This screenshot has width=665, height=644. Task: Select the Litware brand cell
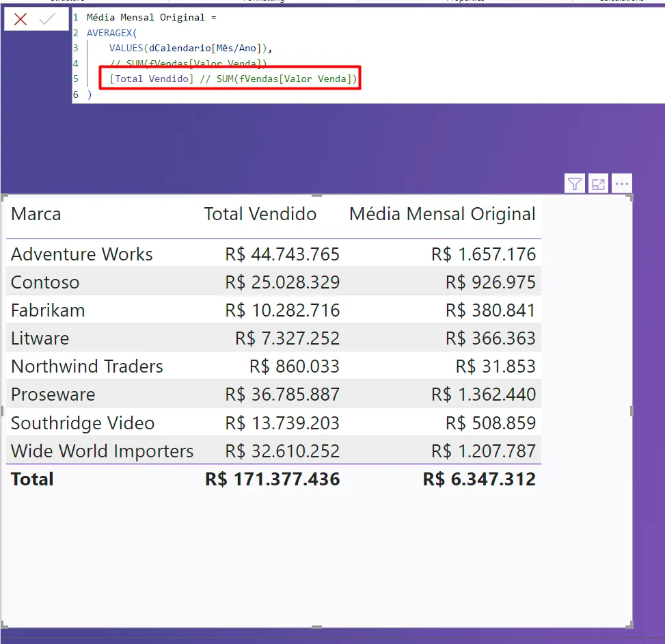40,338
